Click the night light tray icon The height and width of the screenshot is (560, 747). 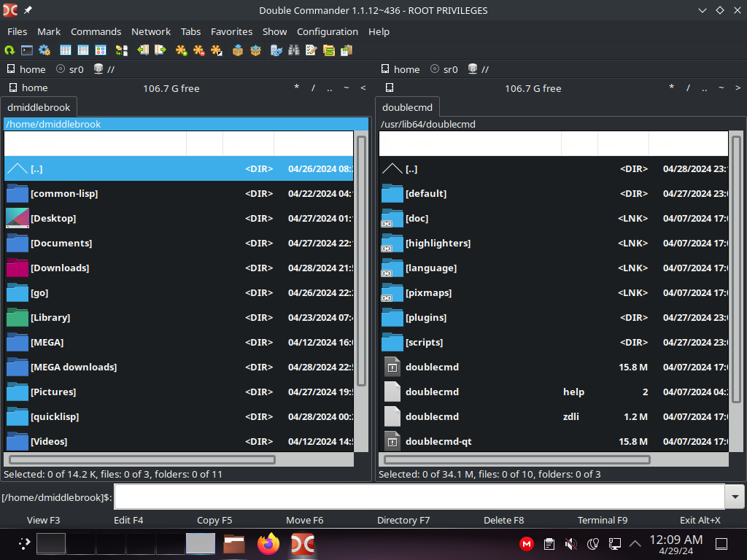592,544
